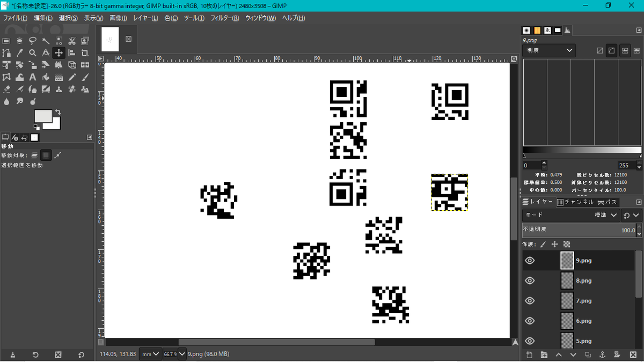The height and width of the screenshot is (362, 644).
Task: Select the Flip tool
Action: (85, 65)
